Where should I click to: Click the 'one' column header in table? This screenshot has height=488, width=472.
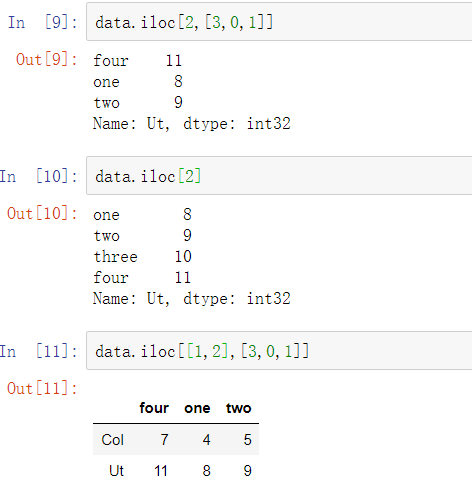point(197,408)
